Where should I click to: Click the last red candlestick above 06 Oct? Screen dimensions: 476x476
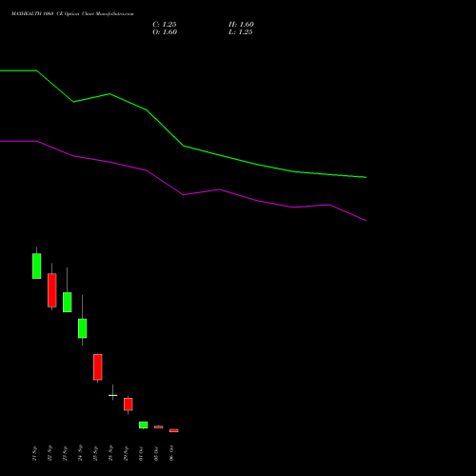point(174,430)
